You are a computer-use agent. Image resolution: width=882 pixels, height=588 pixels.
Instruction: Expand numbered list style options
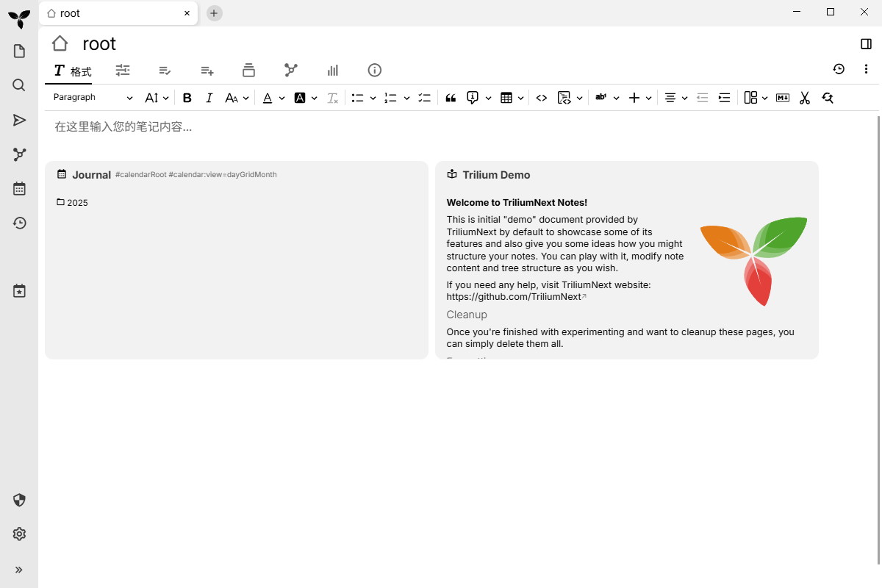pos(406,98)
